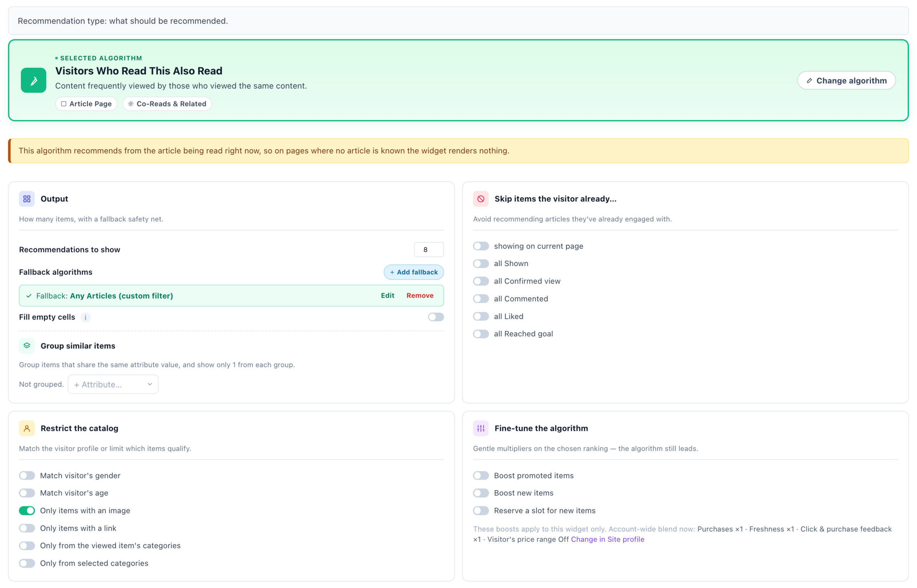This screenshot has height=588, width=917.
Task: Click the Group similar items layers icon
Action: coord(27,346)
